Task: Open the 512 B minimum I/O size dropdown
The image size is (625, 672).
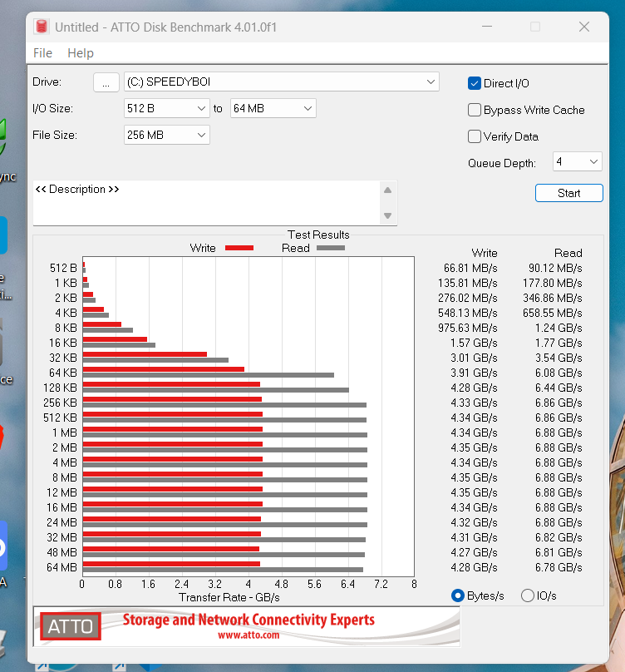Action: tap(166, 108)
